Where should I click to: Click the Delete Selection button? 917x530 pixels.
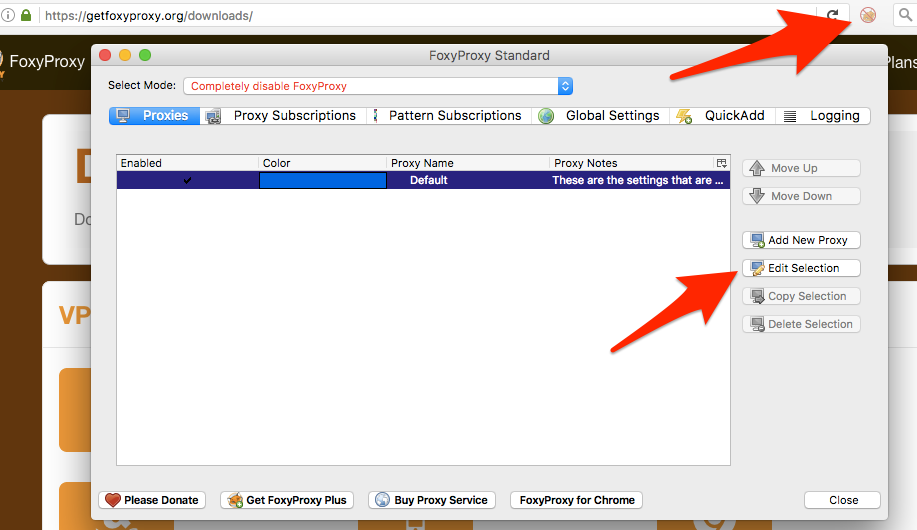click(801, 324)
